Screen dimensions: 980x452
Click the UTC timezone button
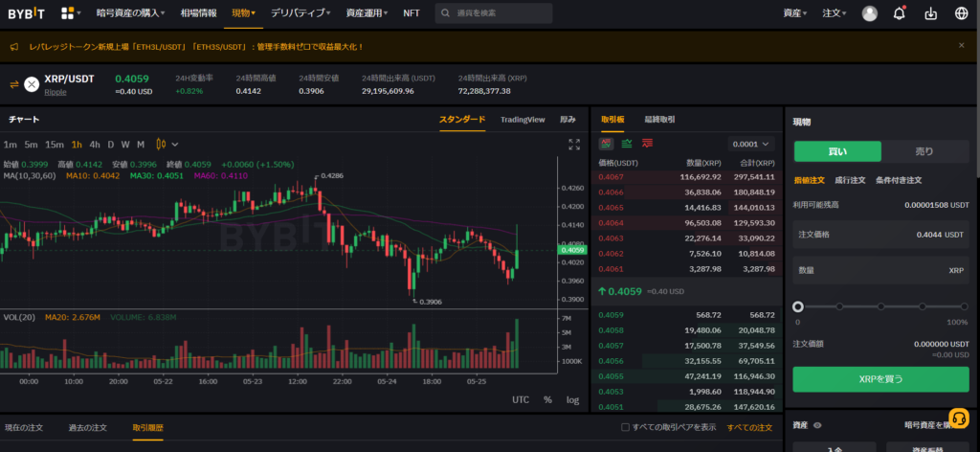click(521, 399)
